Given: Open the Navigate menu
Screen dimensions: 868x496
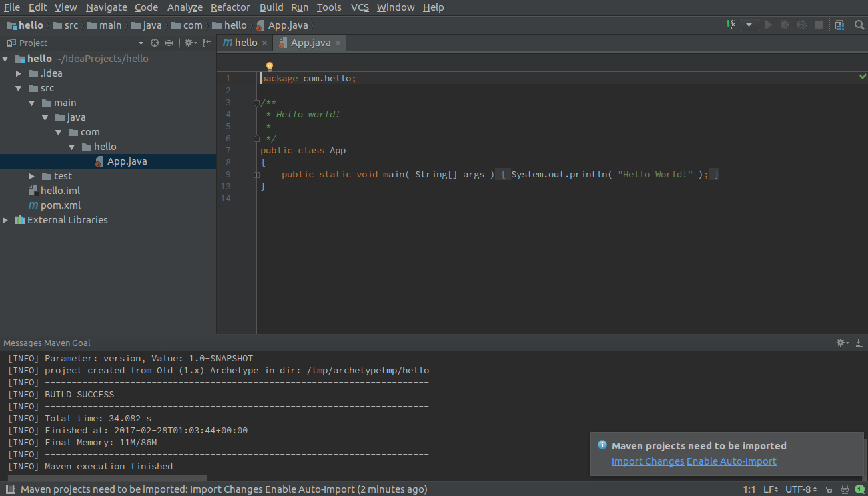Looking at the screenshot, I should pyautogui.click(x=107, y=7).
